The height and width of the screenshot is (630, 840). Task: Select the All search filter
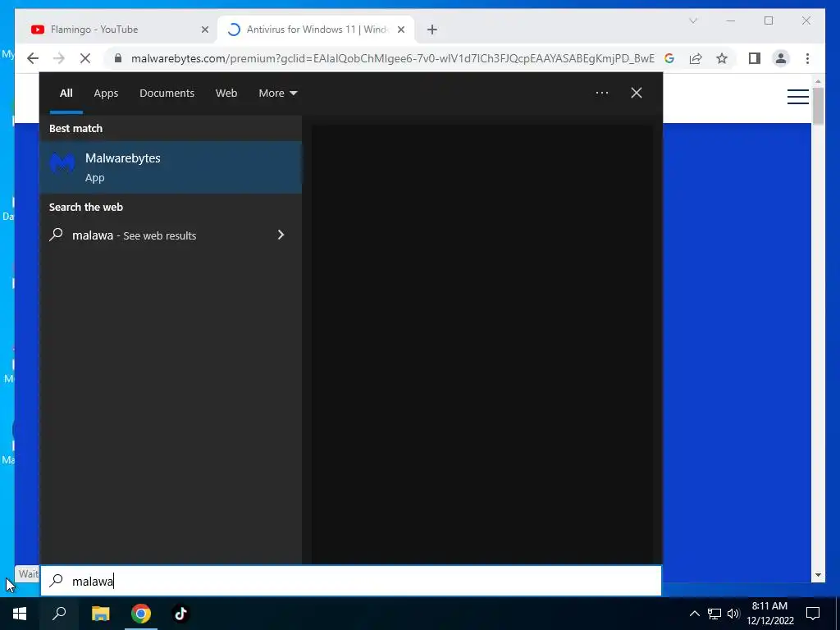click(x=66, y=94)
